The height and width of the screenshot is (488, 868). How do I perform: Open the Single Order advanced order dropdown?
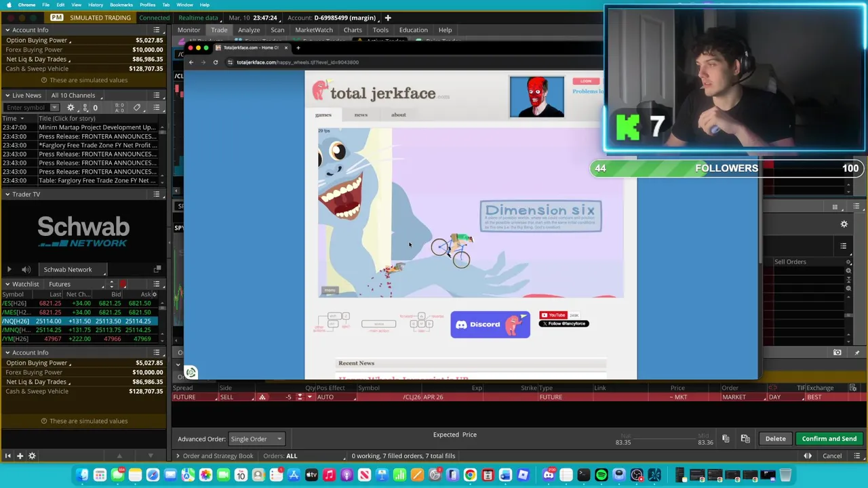point(256,439)
